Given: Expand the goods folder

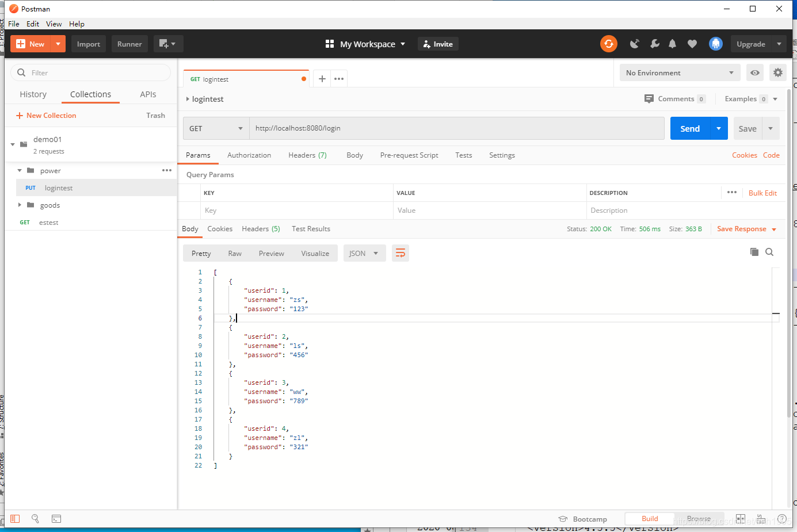Looking at the screenshot, I should pyautogui.click(x=20, y=205).
